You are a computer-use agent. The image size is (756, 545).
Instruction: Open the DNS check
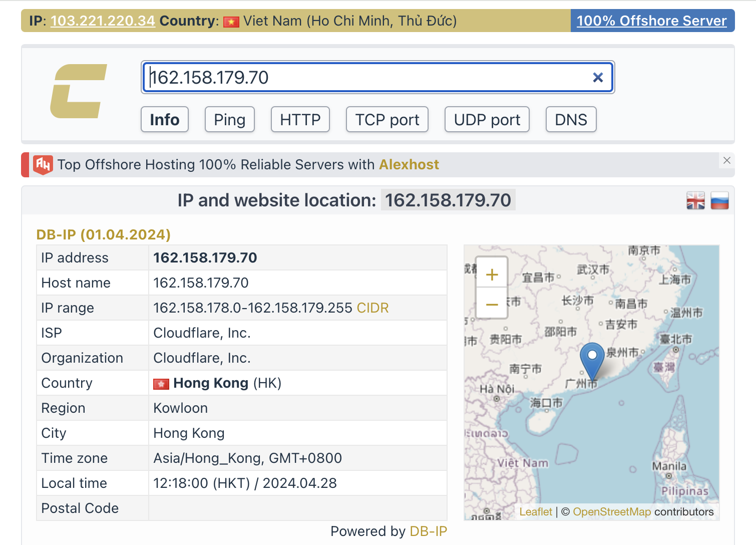pos(571,119)
